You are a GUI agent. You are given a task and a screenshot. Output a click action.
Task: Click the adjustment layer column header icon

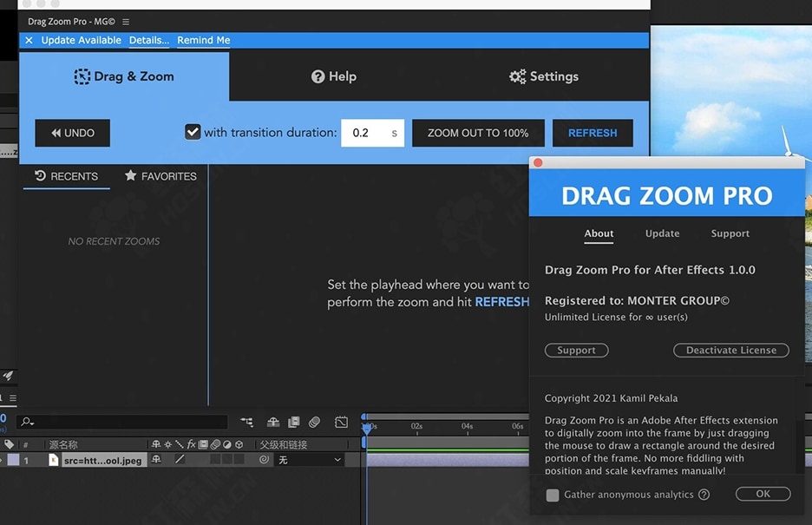(x=226, y=444)
